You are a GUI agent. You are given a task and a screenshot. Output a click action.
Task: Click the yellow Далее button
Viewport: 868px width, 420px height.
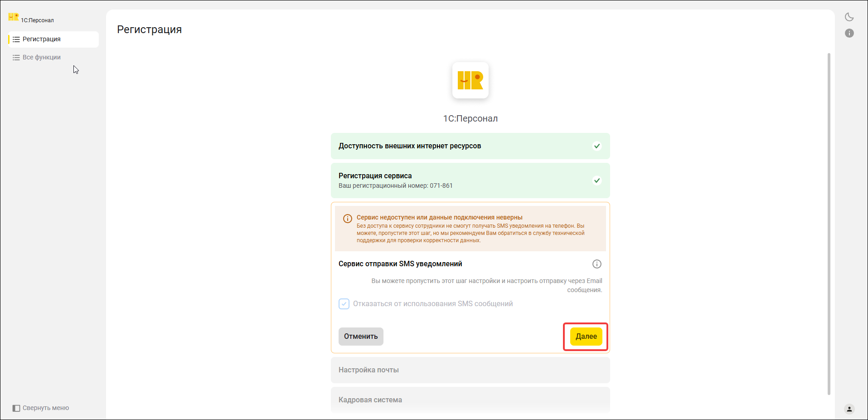[x=586, y=337]
